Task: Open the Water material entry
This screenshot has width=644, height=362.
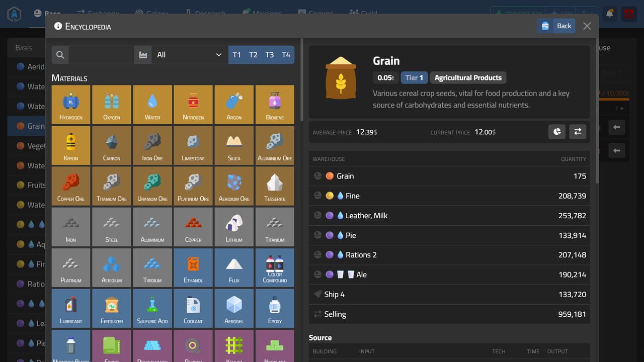Action: coord(152,104)
